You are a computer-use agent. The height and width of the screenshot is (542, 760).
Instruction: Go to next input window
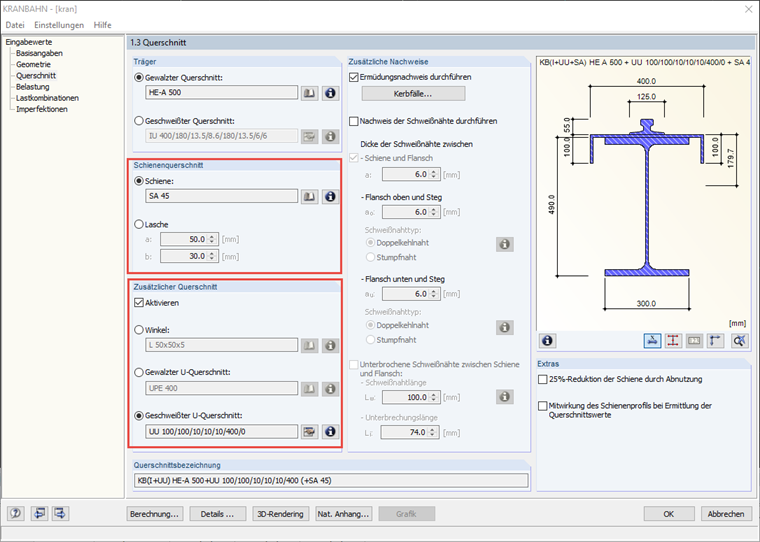click(x=61, y=513)
